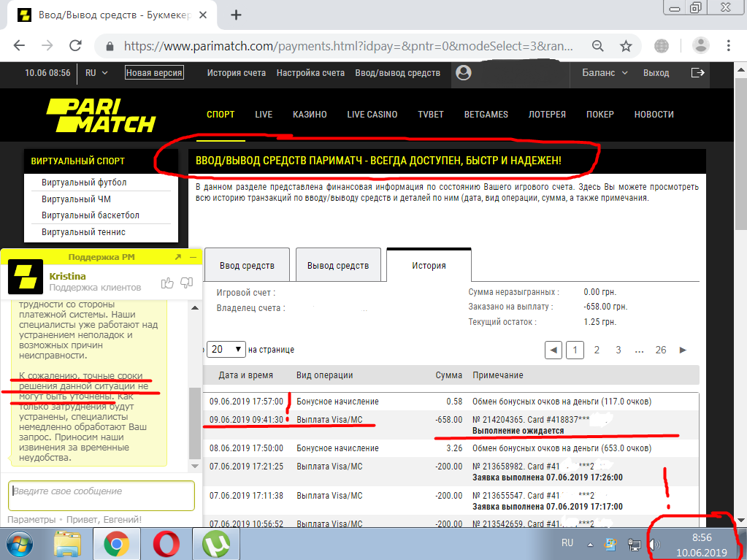Pop out the support chat window
The height and width of the screenshot is (560, 747).
pyautogui.click(x=177, y=257)
